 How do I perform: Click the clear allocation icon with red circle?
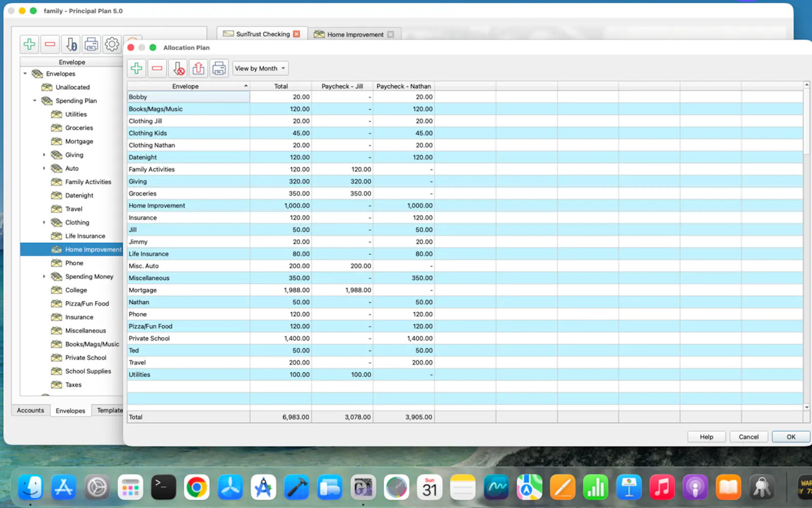(x=178, y=69)
